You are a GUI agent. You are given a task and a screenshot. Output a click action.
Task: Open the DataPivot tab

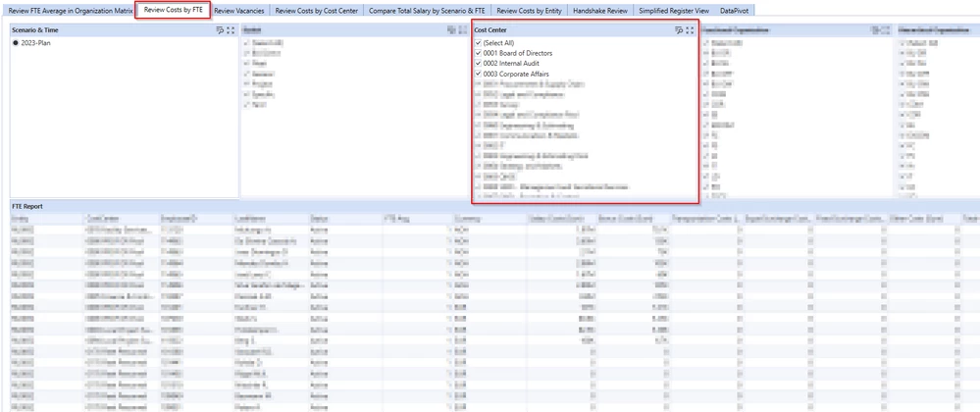[x=735, y=11]
